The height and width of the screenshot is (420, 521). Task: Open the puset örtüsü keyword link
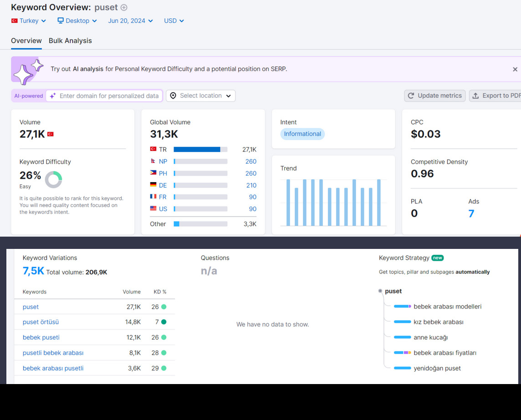tap(41, 322)
